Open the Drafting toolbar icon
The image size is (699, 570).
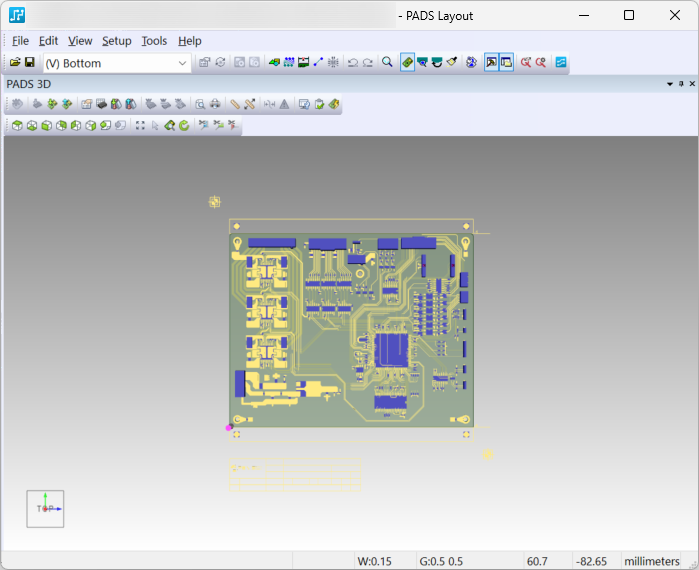click(274, 62)
